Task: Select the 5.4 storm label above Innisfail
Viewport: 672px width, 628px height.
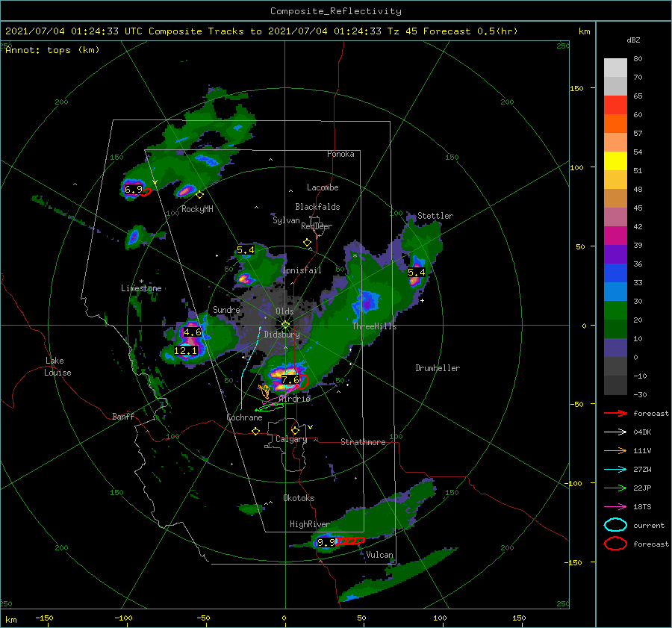Action: (246, 250)
